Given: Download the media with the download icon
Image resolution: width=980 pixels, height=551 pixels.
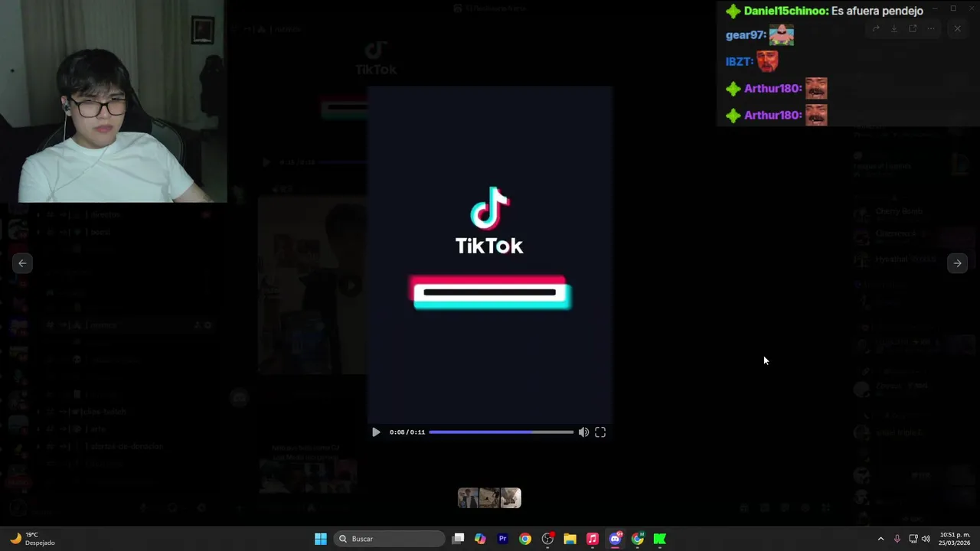Looking at the screenshot, I should coord(894,29).
